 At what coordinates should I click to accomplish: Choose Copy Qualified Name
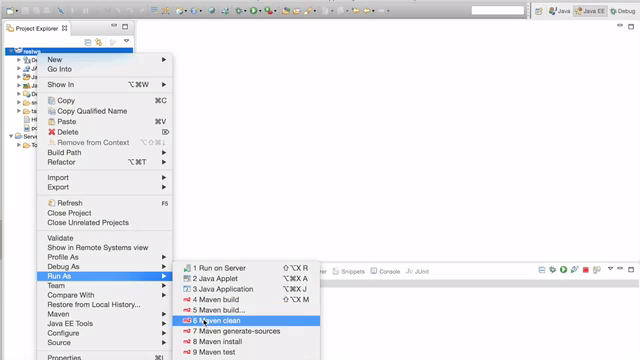104,111
